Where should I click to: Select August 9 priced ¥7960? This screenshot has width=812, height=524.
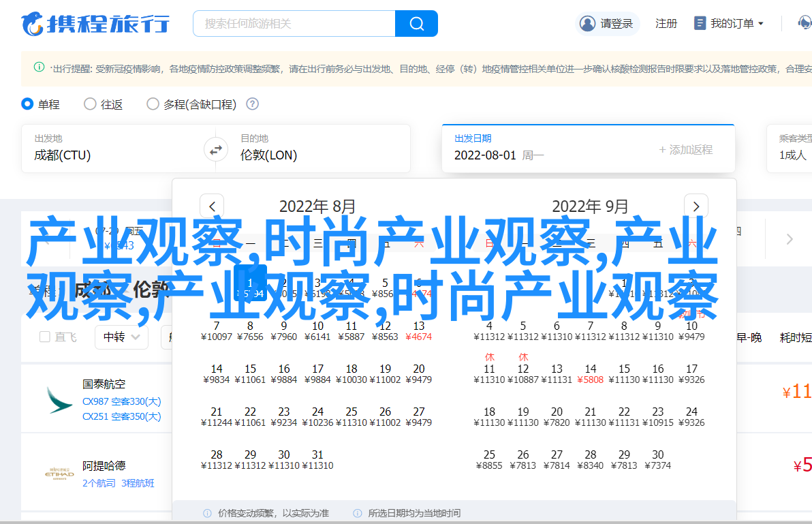(x=284, y=331)
